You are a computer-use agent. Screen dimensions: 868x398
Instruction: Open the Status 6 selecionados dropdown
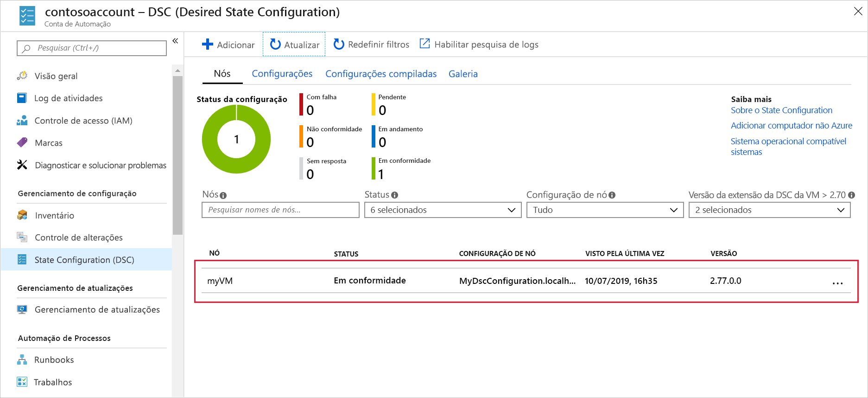pyautogui.click(x=443, y=210)
